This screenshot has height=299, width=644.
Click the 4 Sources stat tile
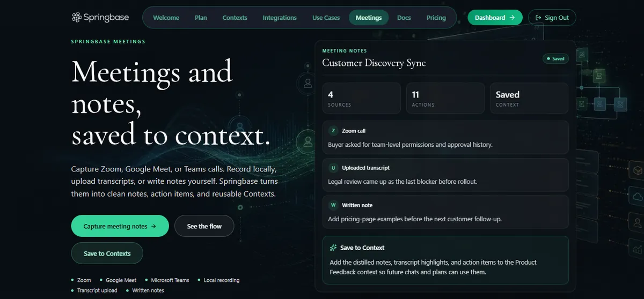pyautogui.click(x=362, y=98)
